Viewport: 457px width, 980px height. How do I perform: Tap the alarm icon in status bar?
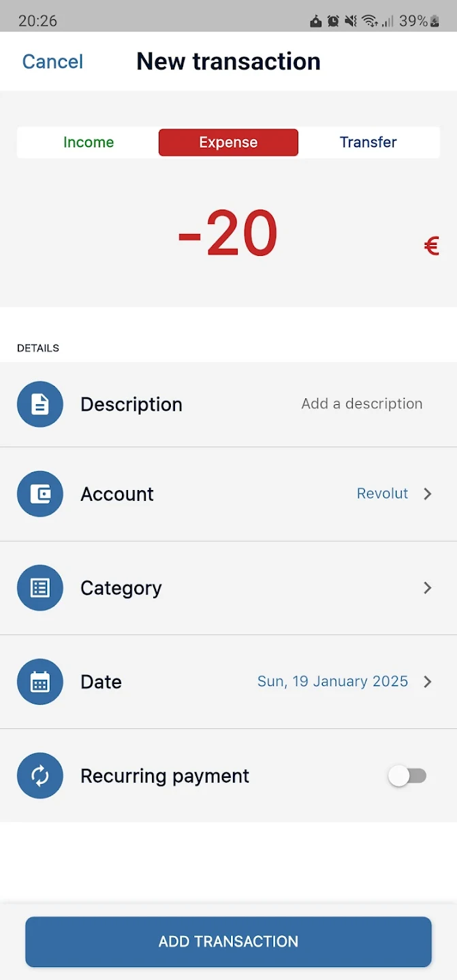333,21
